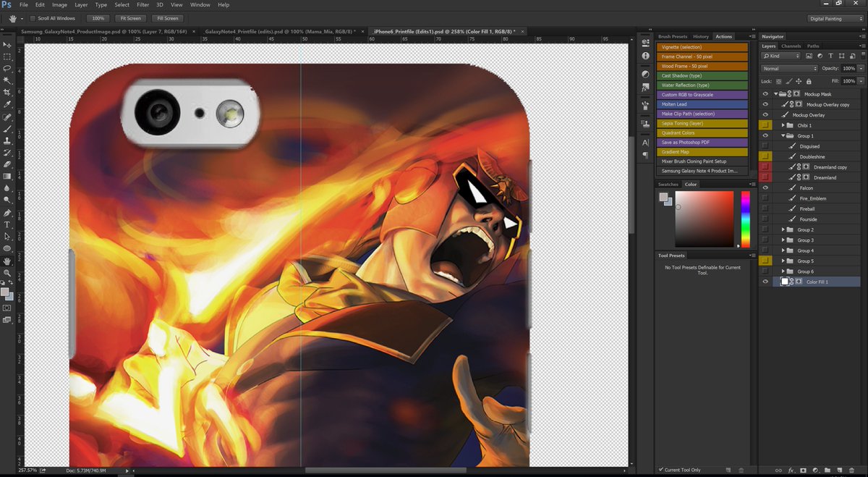Screen dimensions: 868x477
Task: Delete layer using trash icon
Action: click(x=851, y=470)
